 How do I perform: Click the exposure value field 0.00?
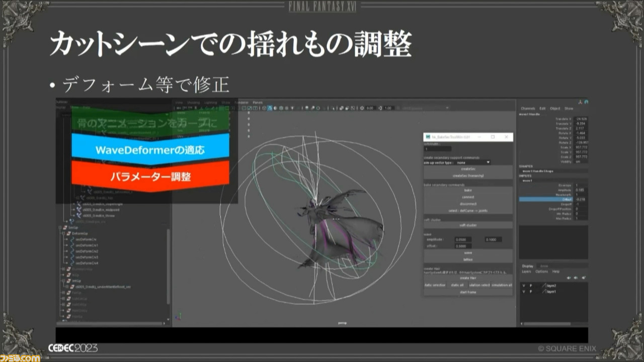(x=370, y=108)
